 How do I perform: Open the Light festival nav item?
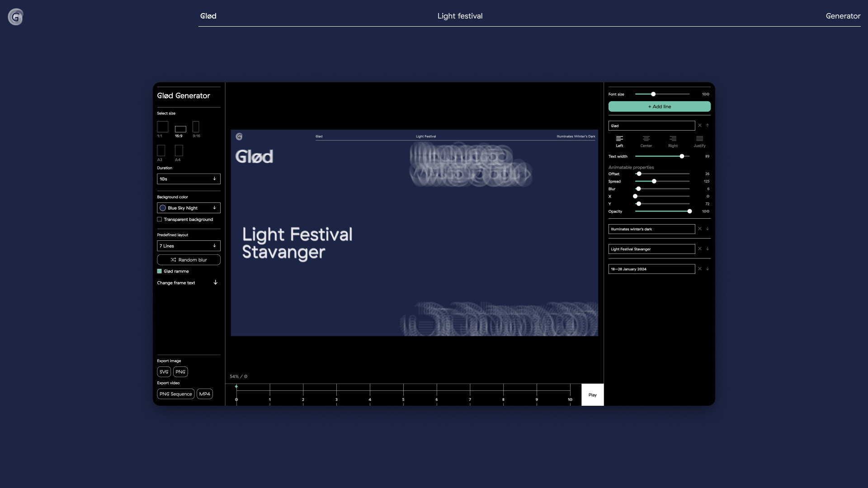pyautogui.click(x=460, y=16)
